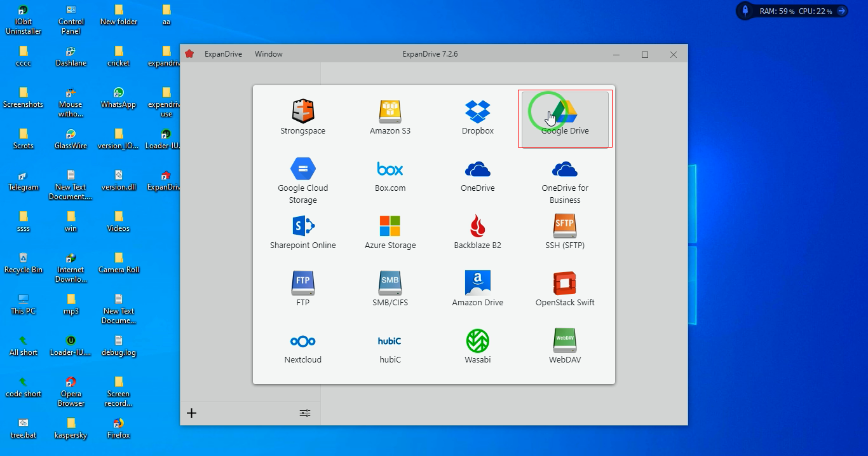Select the Backblaze B2 flame icon

pos(477,226)
